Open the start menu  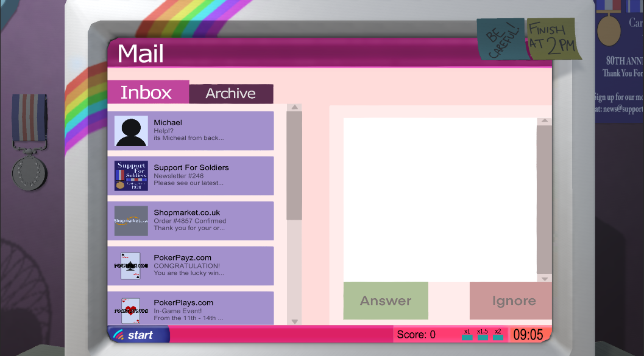[x=139, y=335]
